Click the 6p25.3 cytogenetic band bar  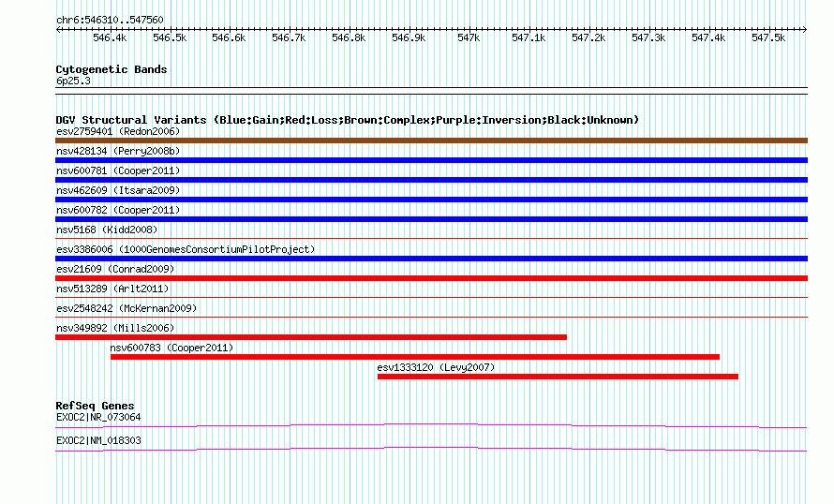coord(431,91)
